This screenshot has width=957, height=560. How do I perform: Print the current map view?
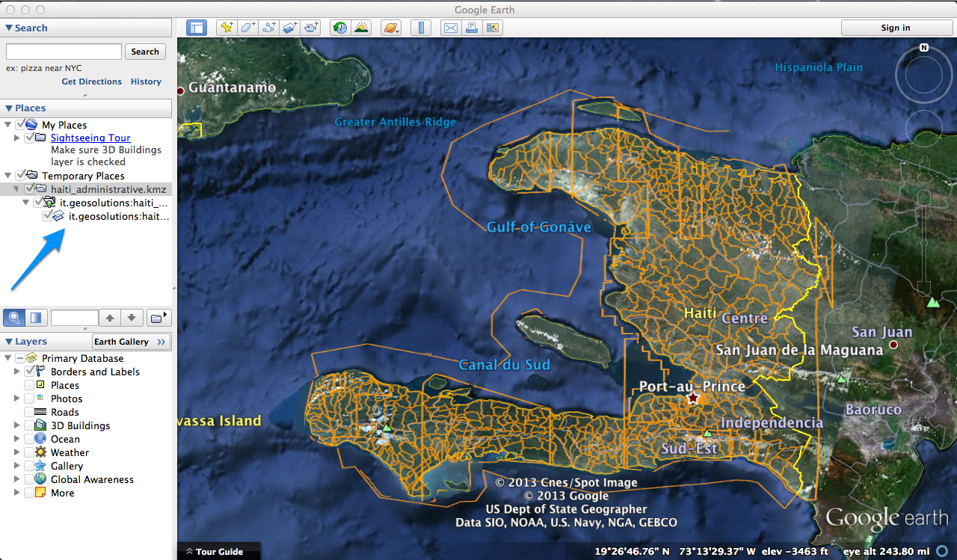coord(471,28)
